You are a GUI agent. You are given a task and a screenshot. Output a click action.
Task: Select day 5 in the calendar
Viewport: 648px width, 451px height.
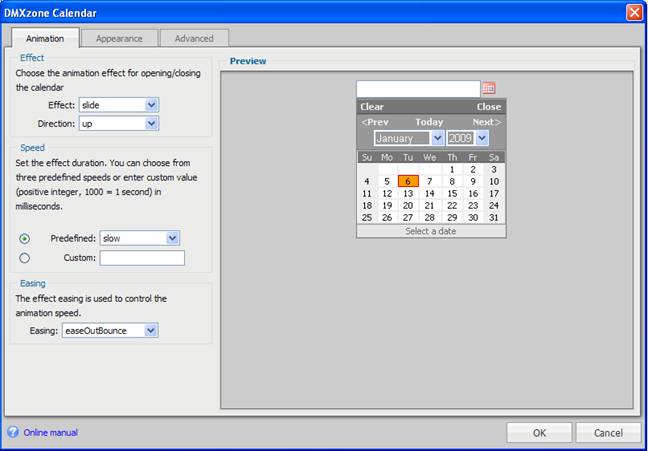coord(387,181)
